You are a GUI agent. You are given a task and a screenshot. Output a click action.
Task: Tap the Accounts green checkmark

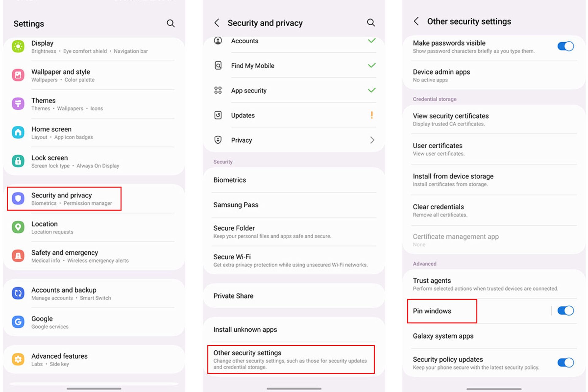[x=372, y=40]
